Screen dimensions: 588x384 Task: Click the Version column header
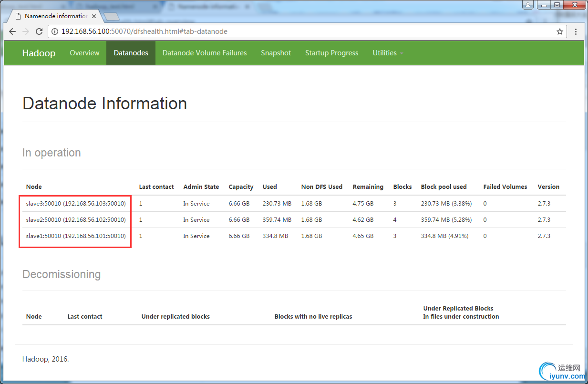(x=548, y=187)
